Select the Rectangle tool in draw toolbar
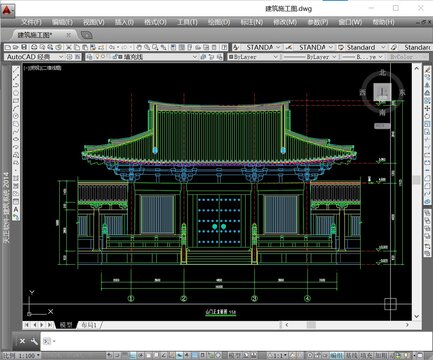 16,101
